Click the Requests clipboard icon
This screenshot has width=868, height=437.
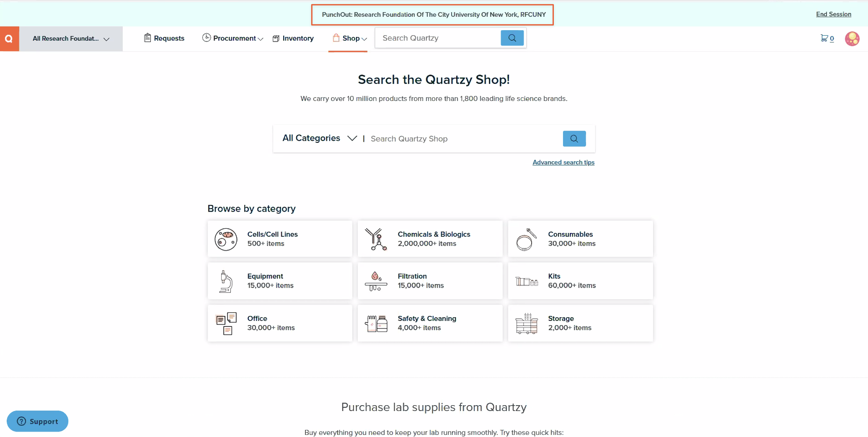(x=147, y=38)
